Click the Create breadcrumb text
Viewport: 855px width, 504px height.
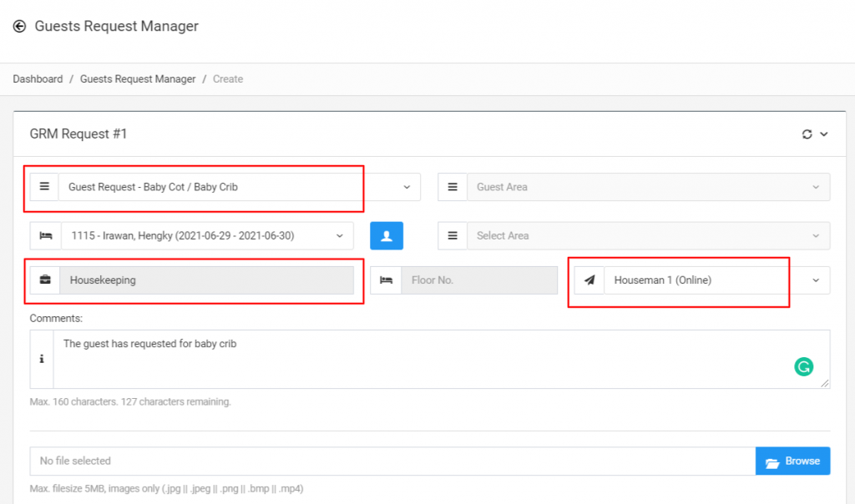(x=228, y=79)
